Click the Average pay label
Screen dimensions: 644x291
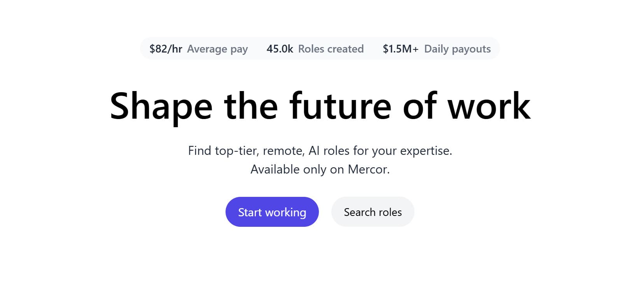[x=217, y=49]
